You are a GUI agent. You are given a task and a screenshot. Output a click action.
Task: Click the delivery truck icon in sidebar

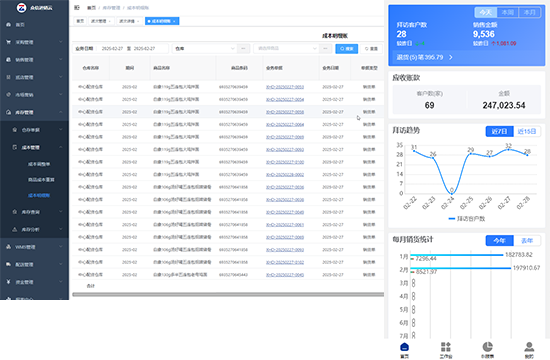tap(8, 264)
